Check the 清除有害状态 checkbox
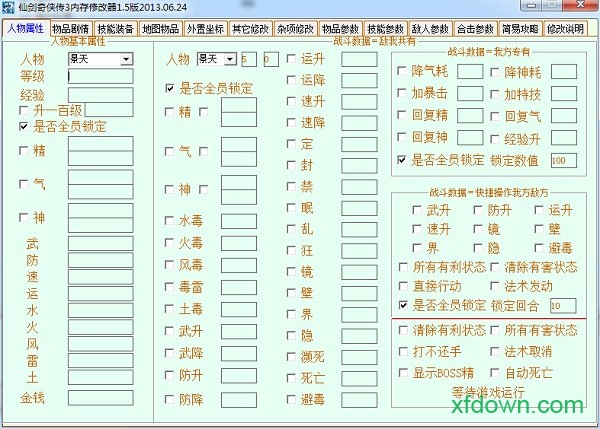Viewport: 600px width, 429px height. pyautogui.click(x=495, y=267)
